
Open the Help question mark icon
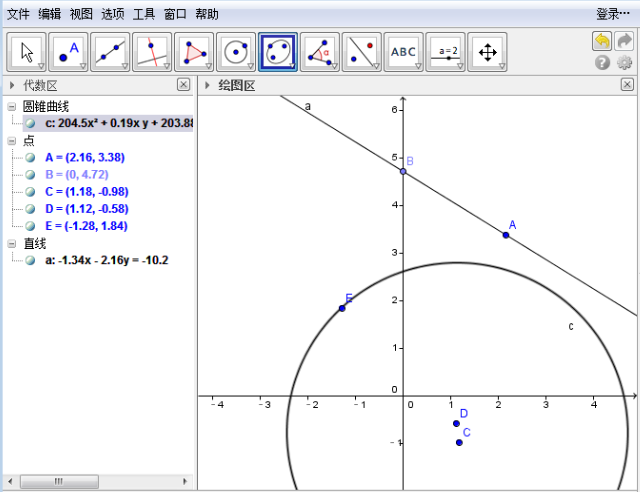click(602, 62)
